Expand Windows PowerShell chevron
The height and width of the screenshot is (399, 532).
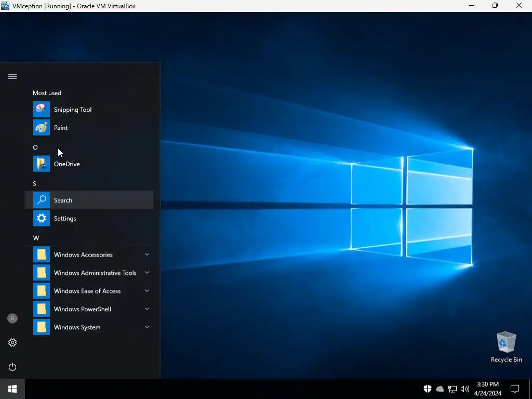[x=147, y=309]
